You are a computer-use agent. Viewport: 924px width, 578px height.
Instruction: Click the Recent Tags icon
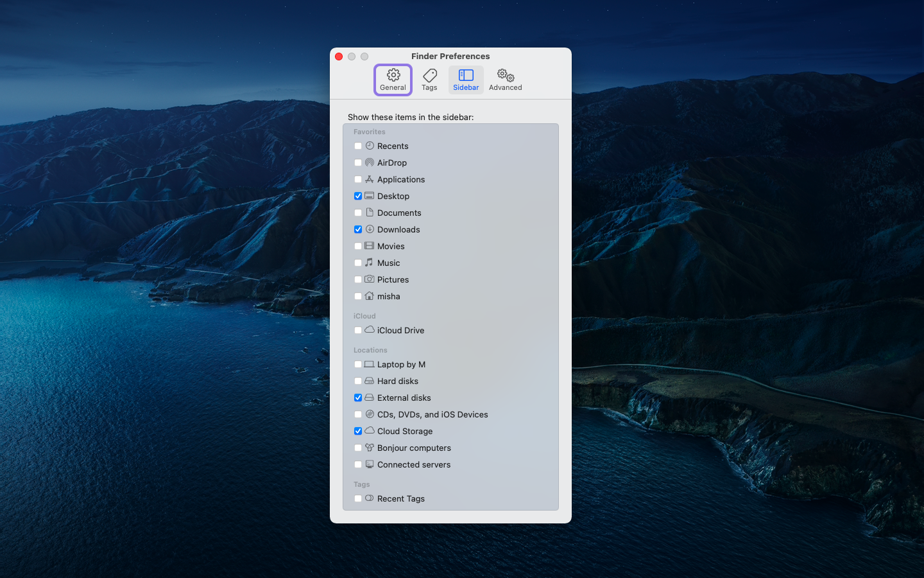tap(370, 498)
